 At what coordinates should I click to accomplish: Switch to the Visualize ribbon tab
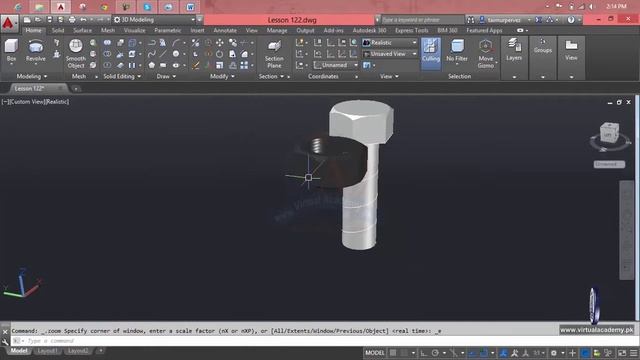134,31
